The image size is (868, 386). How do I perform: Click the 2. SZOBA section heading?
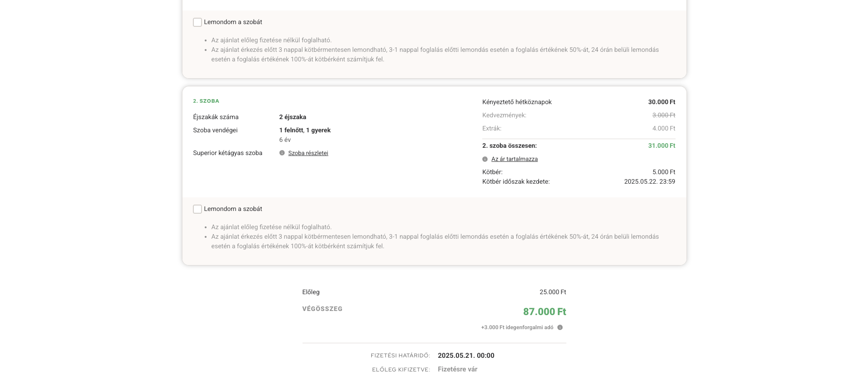[206, 101]
